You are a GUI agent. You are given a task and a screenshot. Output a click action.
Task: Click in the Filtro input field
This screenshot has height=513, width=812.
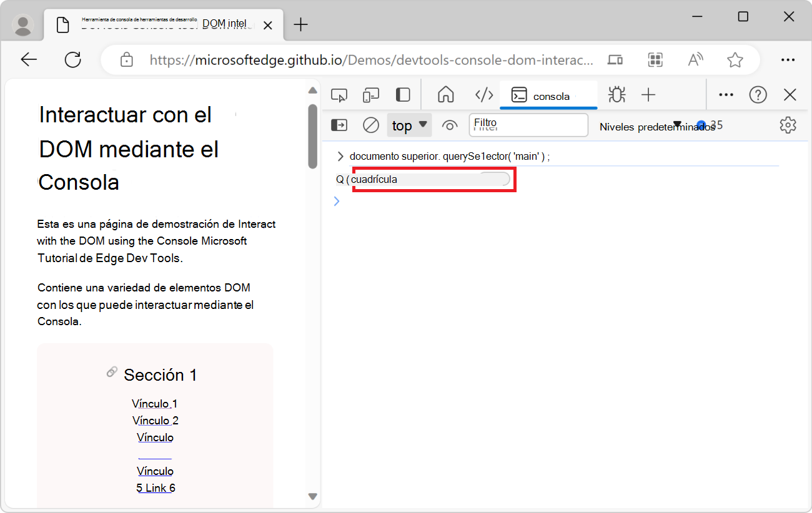528,125
